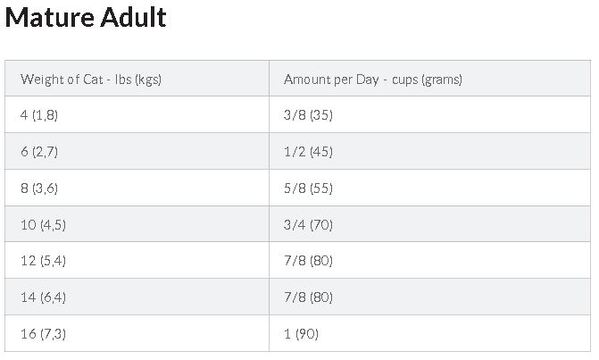Click the 1/2 (45) amount cell
Screen dimensions: 599x360
pyautogui.click(x=430, y=151)
